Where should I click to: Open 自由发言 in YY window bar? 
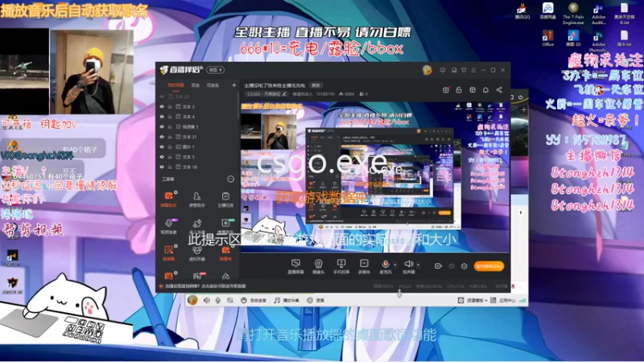click(253, 300)
